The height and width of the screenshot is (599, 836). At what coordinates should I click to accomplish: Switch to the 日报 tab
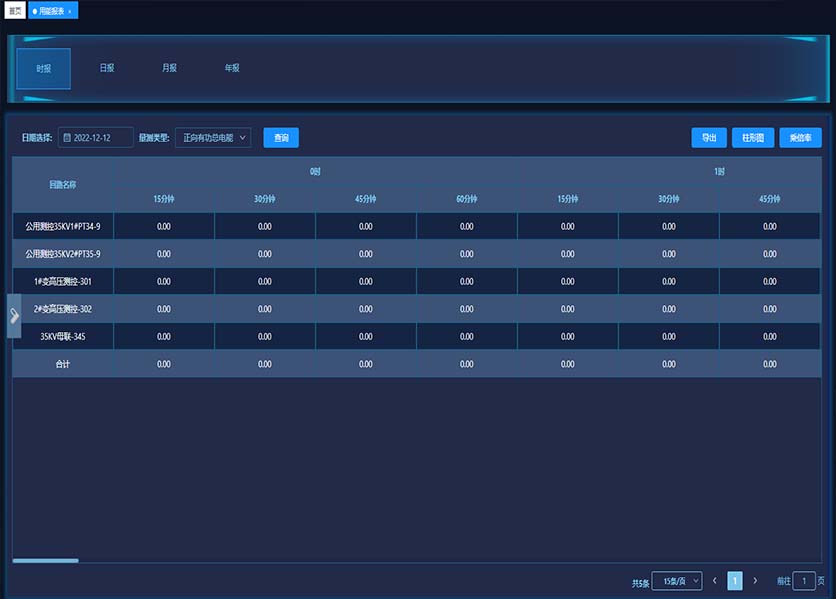pyautogui.click(x=106, y=68)
